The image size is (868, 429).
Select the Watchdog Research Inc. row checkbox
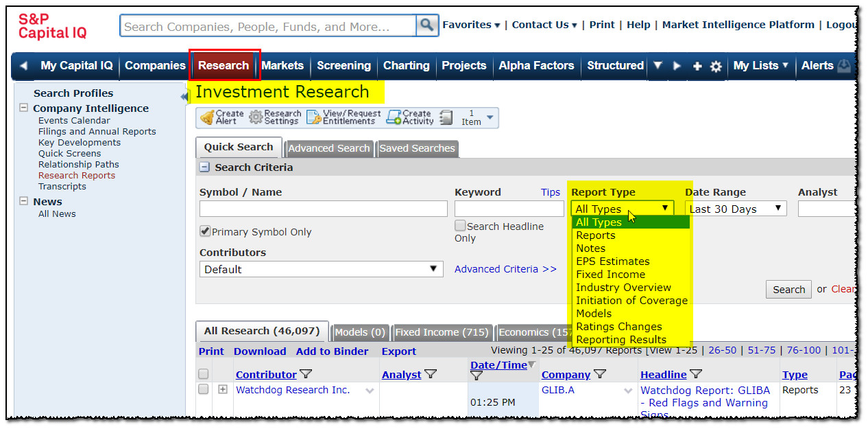(x=203, y=389)
